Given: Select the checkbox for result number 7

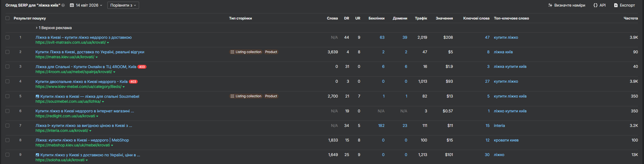Looking at the screenshot, I should 7,126.
